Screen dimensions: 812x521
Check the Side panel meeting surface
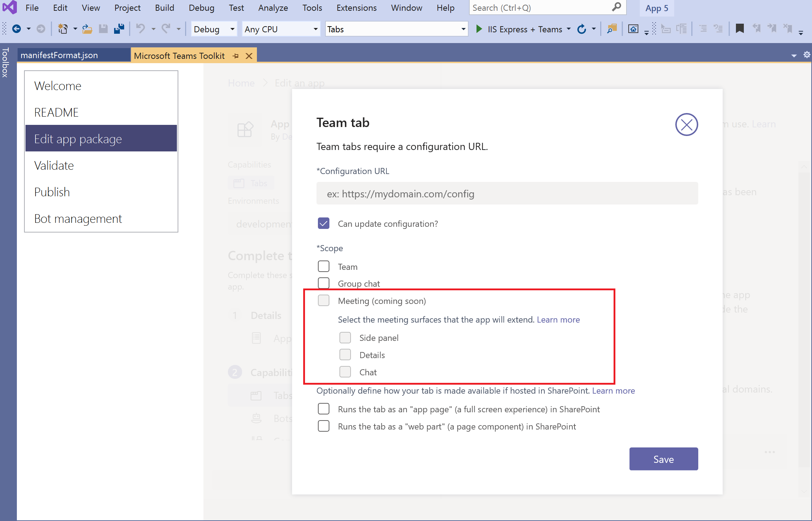345,337
